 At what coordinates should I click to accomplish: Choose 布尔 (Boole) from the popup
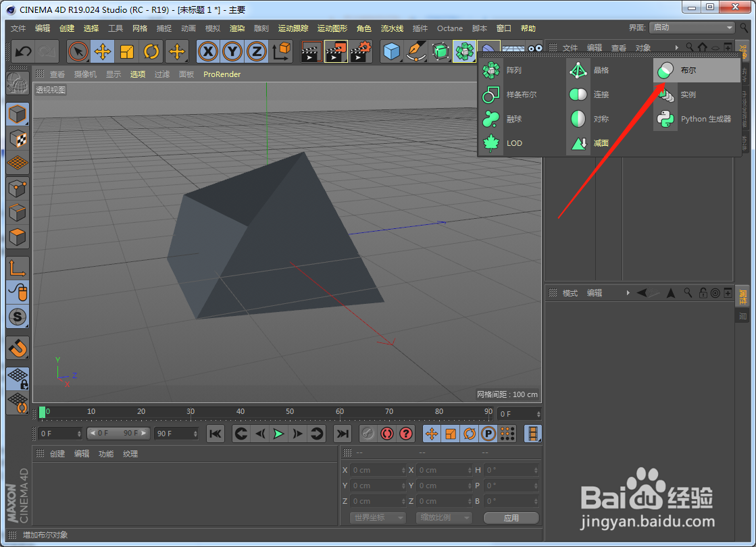[x=697, y=70]
